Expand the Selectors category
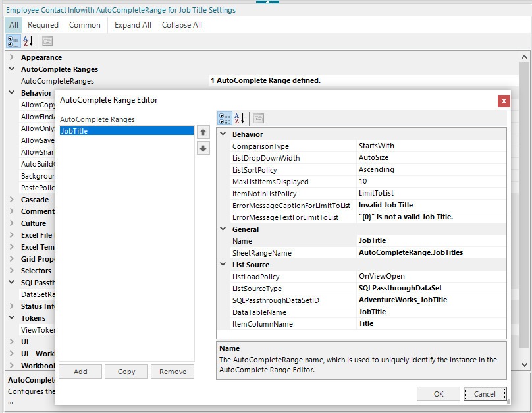Screen dimensions: 532x413 pyautogui.click(x=12, y=271)
